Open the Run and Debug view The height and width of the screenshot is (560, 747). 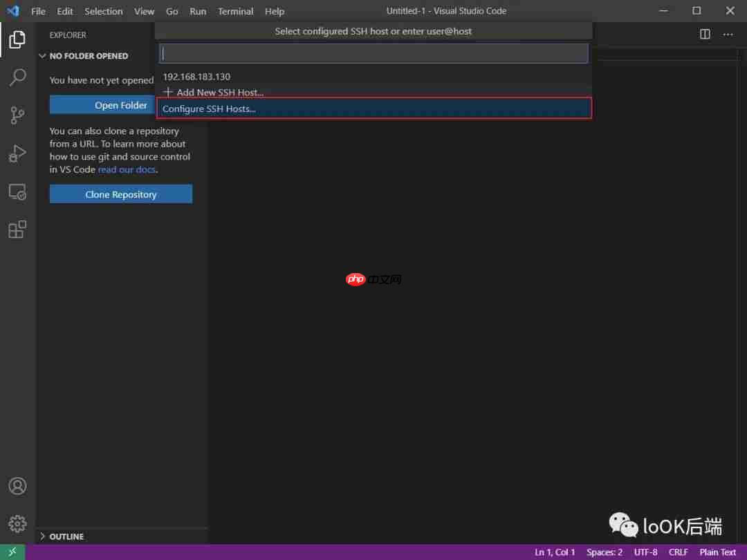[17, 153]
